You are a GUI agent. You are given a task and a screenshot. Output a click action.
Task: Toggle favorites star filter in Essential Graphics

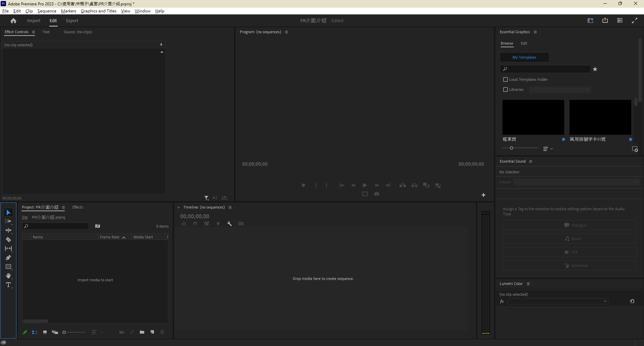pyautogui.click(x=595, y=69)
